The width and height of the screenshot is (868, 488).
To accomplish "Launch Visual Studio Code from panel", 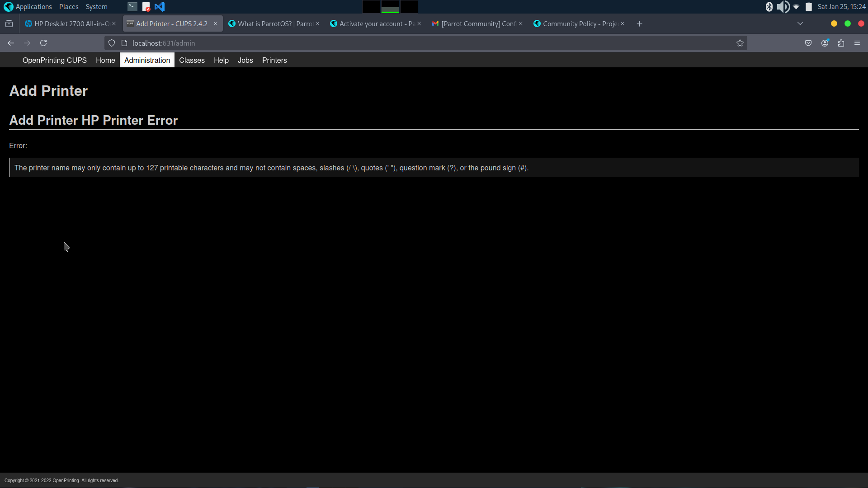I will click(x=160, y=7).
